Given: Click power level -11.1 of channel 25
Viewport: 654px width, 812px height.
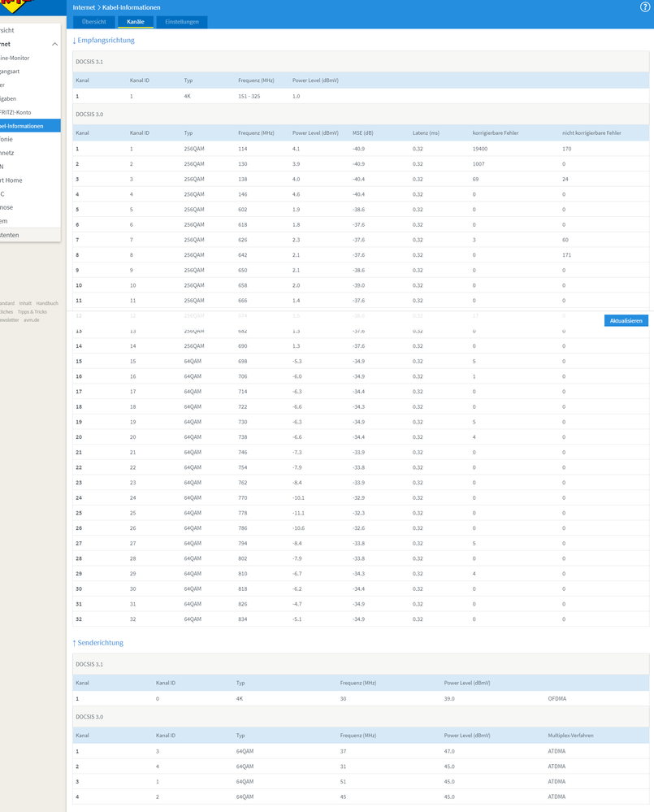Looking at the screenshot, I should [x=298, y=513].
